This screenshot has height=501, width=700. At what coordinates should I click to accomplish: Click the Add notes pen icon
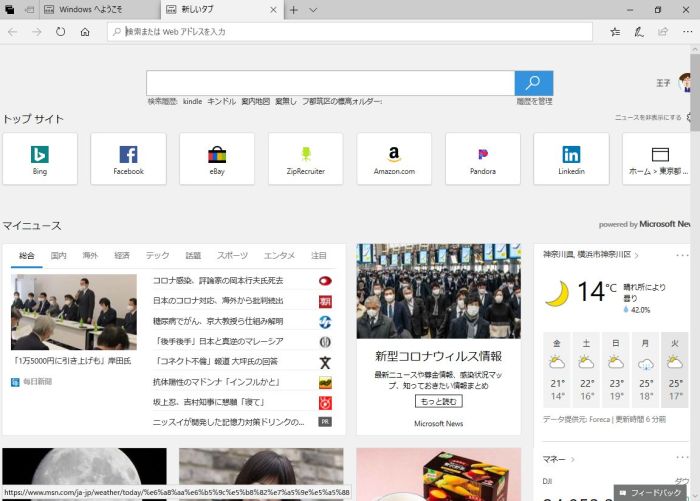click(x=639, y=32)
